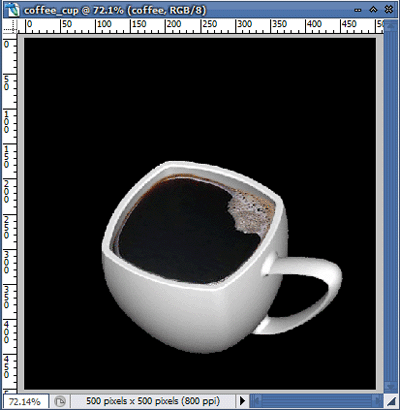Image resolution: width=400 pixels, height=410 pixels.
Task: Open the status bar options arrow menu
Action: click(x=242, y=400)
